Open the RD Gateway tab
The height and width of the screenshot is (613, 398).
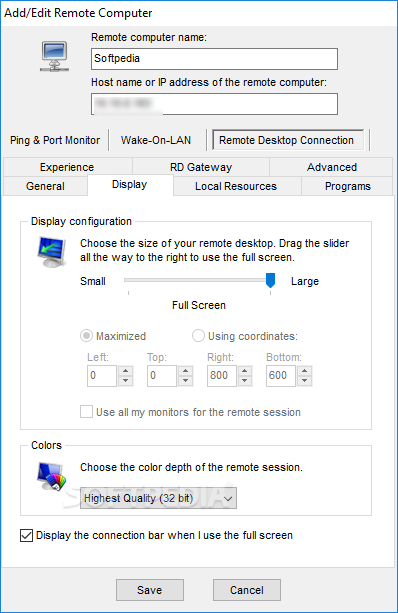coord(201,167)
